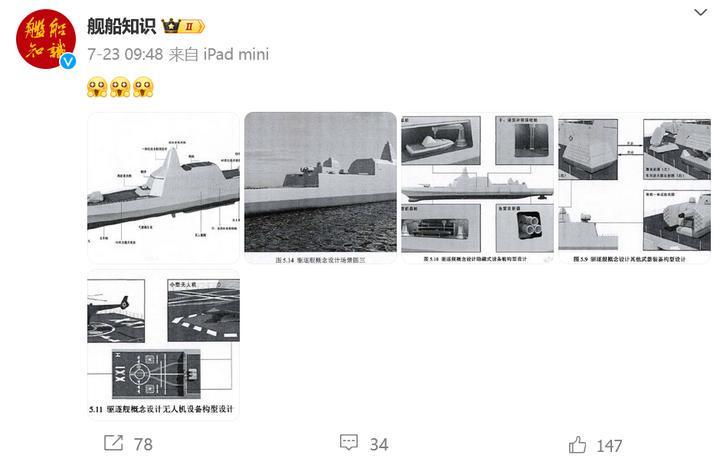The image size is (720, 465).
Task: Click the repost share icon
Action: 113,443
